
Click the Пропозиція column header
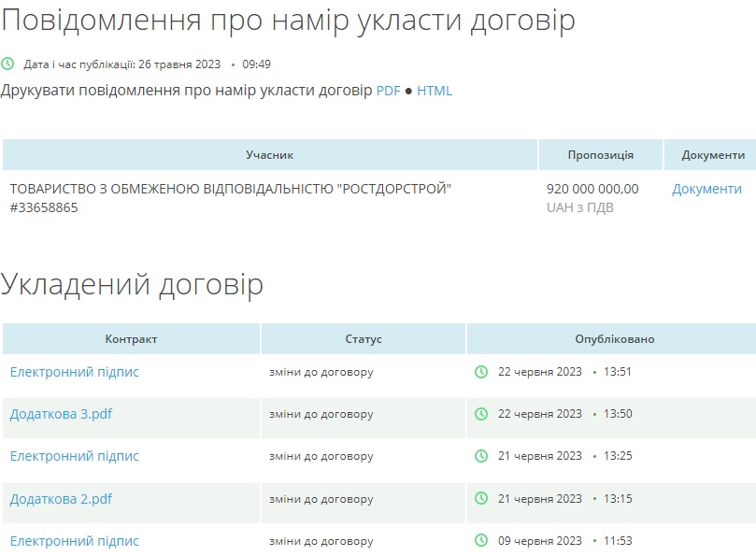coord(600,155)
